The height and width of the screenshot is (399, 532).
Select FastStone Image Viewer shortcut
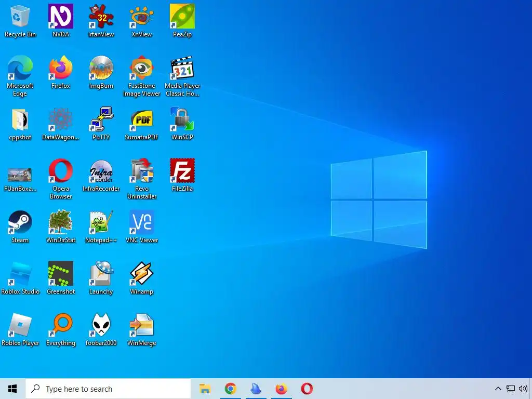click(x=141, y=76)
